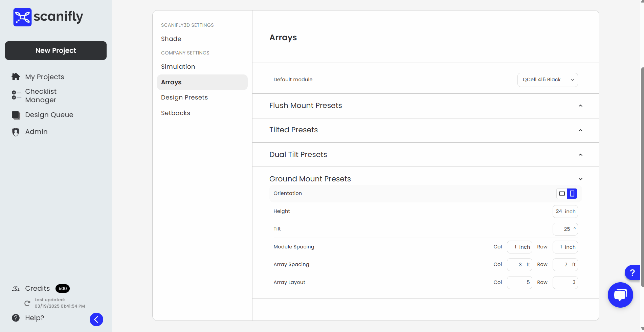Open the Admin section
644x332 pixels.
pyautogui.click(x=36, y=132)
